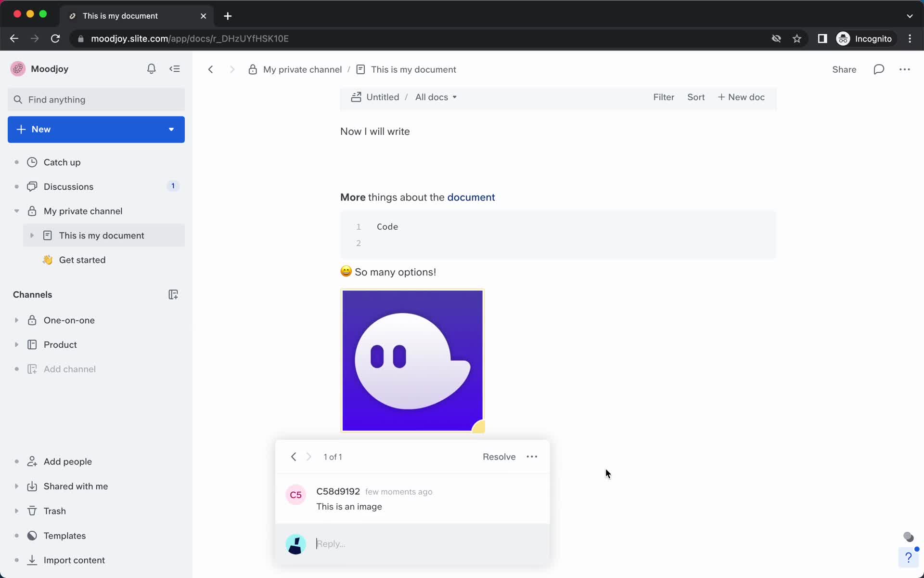Select All docs dropdown filter
Viewport: 924px width, 578px height.
[x=435, y=96]
